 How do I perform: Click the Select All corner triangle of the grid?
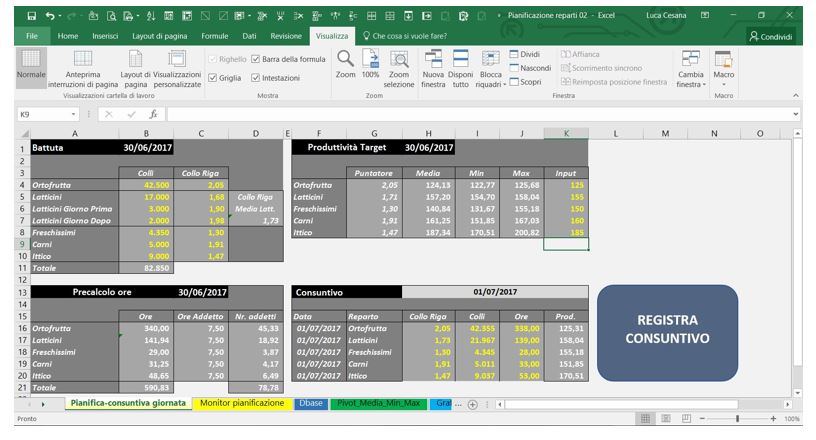(x=24, y=134)
